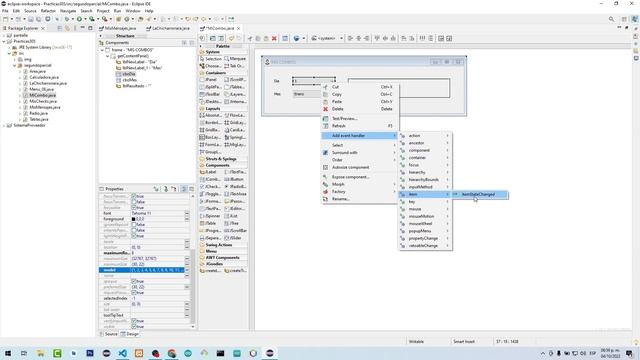
Task: Open the <system> look and feel dropdown
Action: (327, 38)
